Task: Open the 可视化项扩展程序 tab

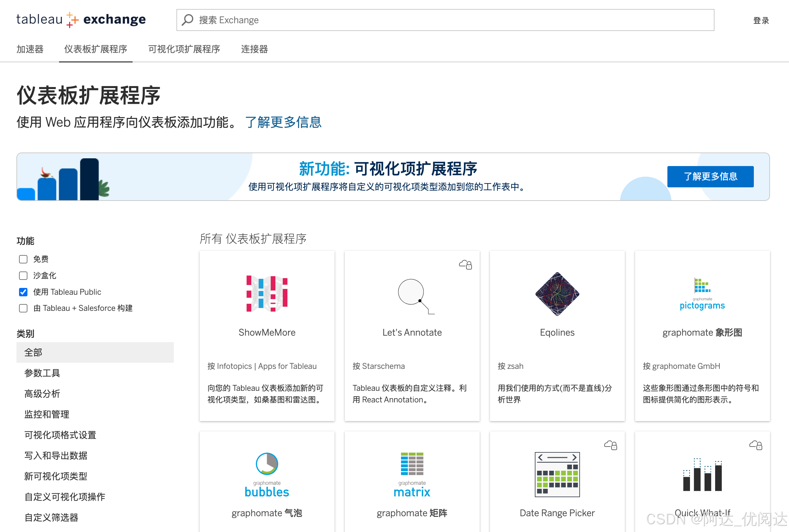Action: tap(184, 49)
